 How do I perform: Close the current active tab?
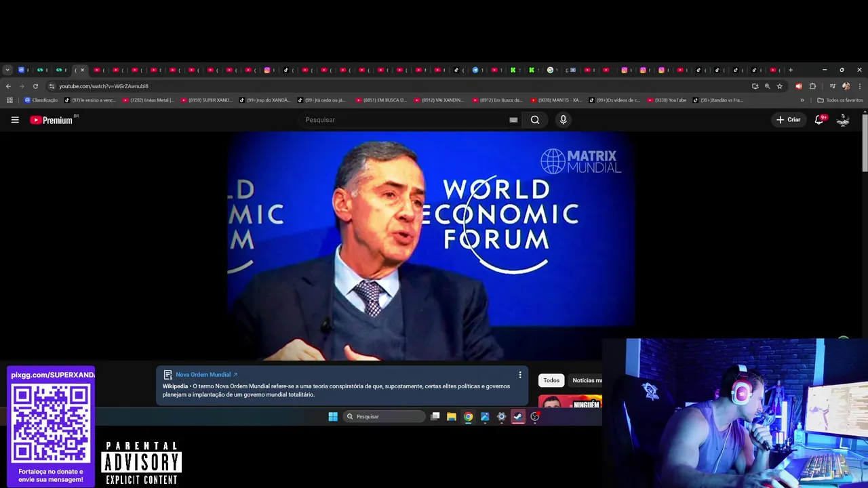click(x=83, y=70)
